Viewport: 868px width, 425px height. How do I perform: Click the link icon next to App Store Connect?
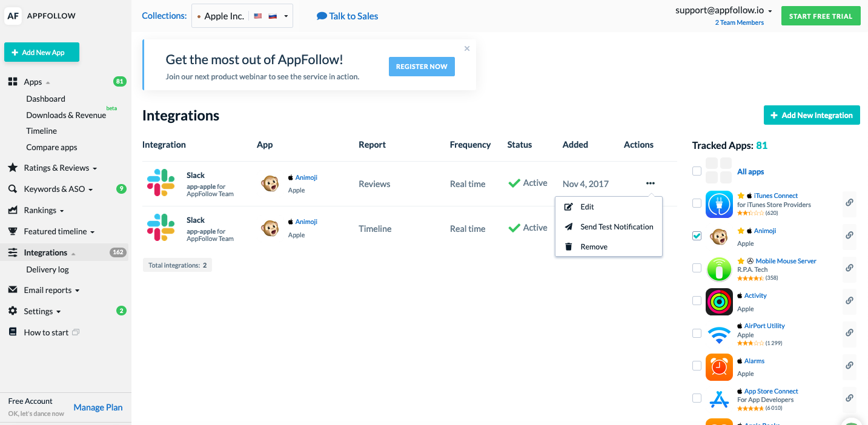(849, 398)
